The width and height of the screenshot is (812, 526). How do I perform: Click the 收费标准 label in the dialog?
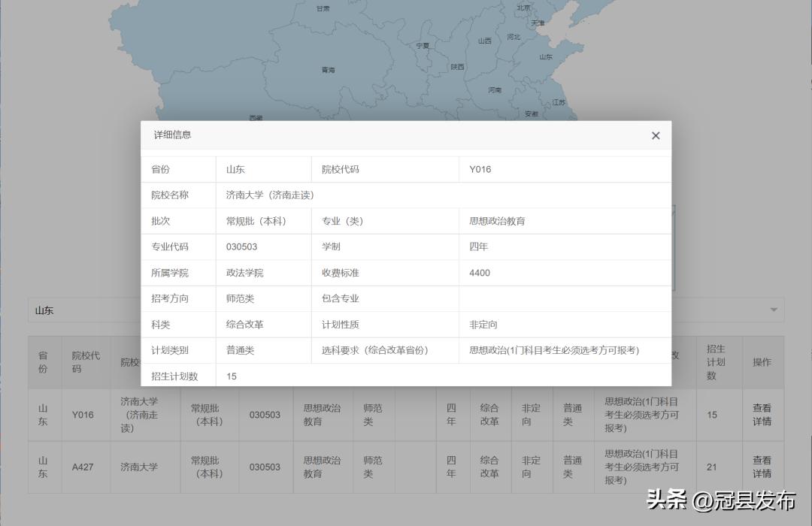click(341, 273)
